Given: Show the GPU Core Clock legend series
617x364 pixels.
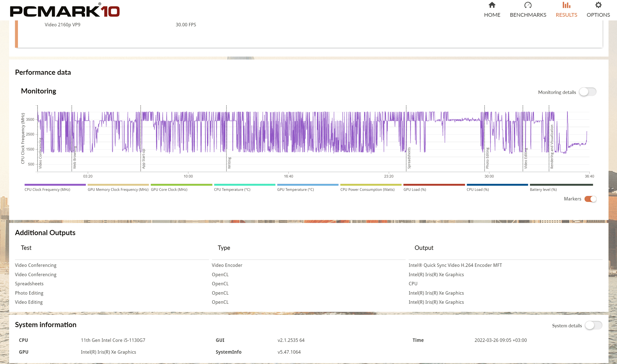Looking at the screenshot, I should point(181,185).
